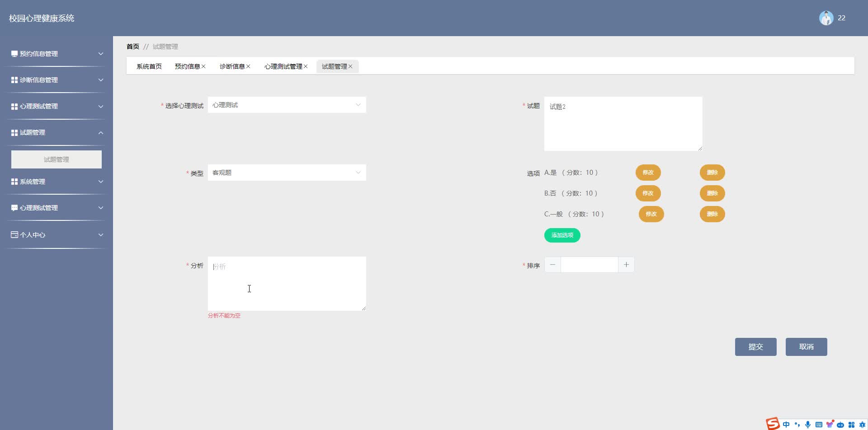The height and width of the screenshot is (430, 868).
Task: Close the 心理测试管理 tab with its X
Action: tap(306, 66)
